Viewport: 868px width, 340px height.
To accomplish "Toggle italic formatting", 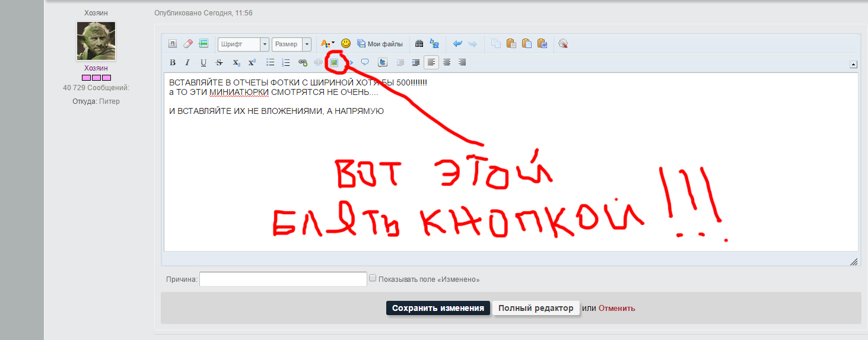I will (x=187, y=62).
